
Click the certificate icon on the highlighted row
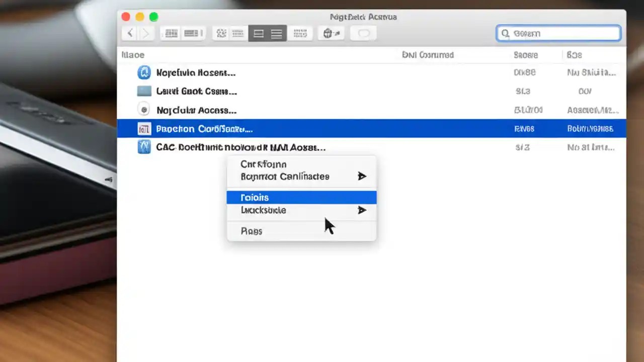click(144, 129)
